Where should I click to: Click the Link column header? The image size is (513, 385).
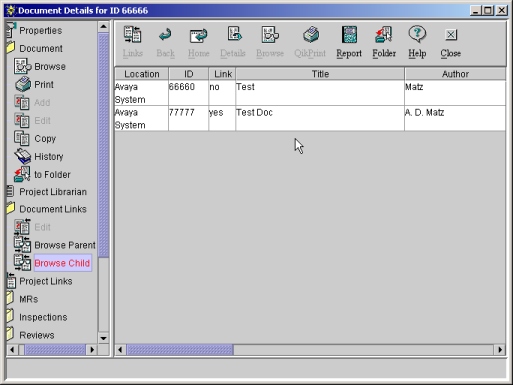pyautogui.click(x=222, y=74)
